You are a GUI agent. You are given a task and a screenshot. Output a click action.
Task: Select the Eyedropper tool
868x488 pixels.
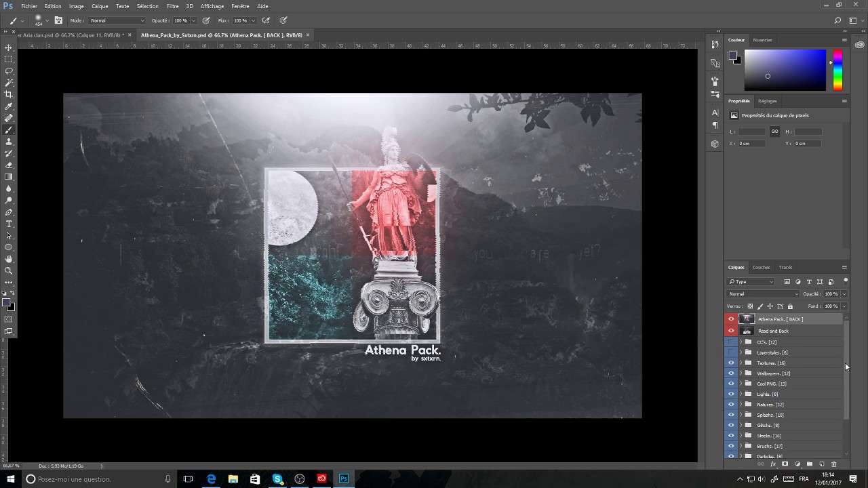[9, 106]
